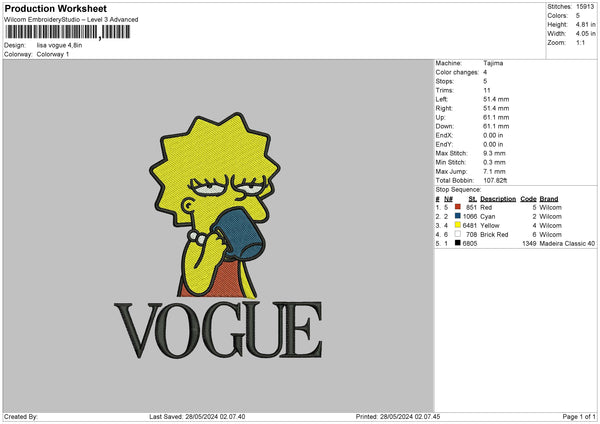Image resolution: width=600 pixels, height=424 pixels.
Task: Click 'Madeira Classic 40' brand text
Action: tap(567, 243)
